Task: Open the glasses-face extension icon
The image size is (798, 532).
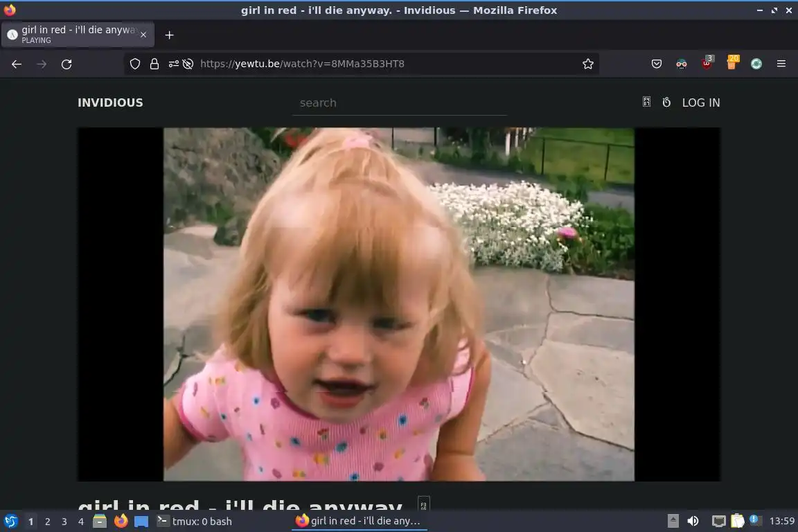Action: pos(682,64)
